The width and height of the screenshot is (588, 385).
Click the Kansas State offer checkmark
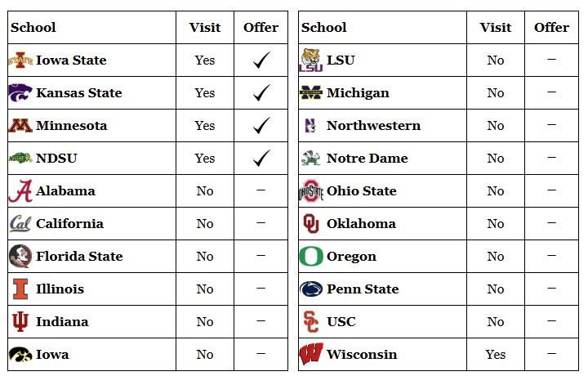click(x=261, y=93)
